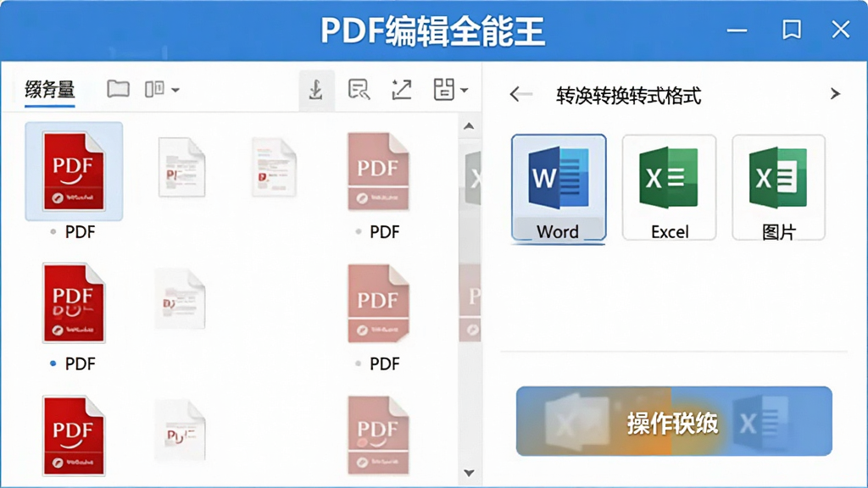Select the faded document in bottom row
This screenshot has width=868, height=488.
[x=180, y=430]
